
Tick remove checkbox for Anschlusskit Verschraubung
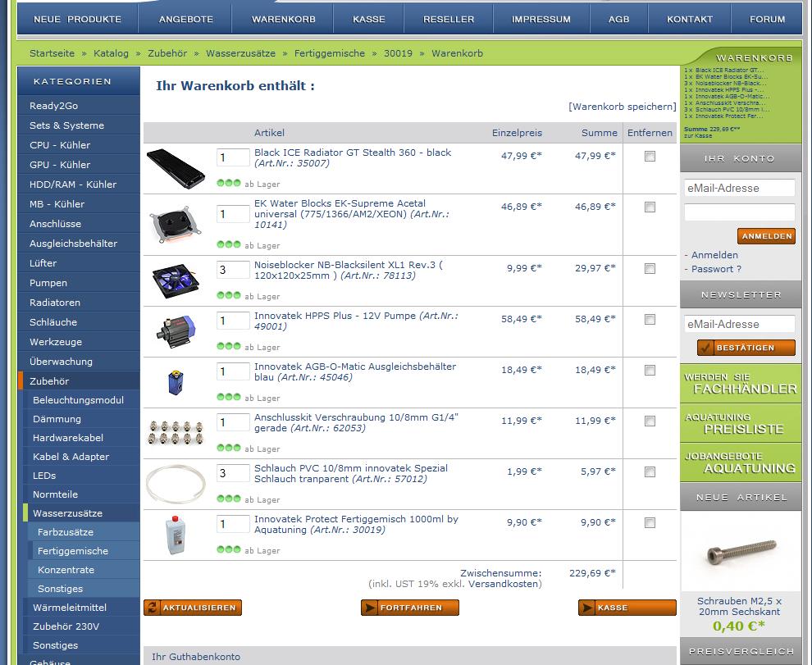pos(650,421)
